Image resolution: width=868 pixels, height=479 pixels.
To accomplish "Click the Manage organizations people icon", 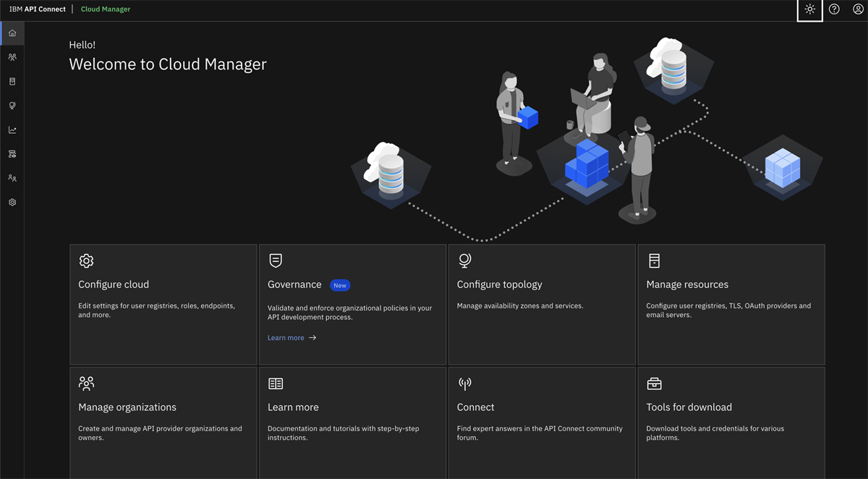I will [x=86, y=383].
